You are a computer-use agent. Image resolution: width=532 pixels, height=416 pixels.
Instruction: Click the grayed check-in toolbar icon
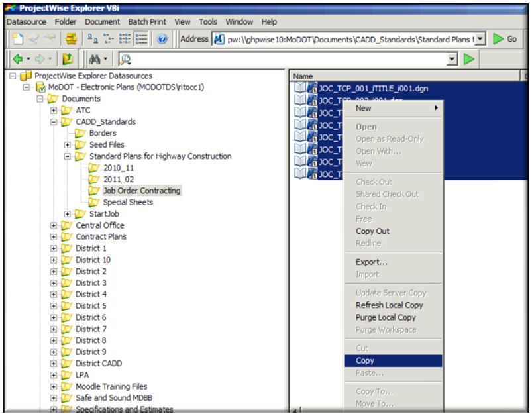click(34, 39)
